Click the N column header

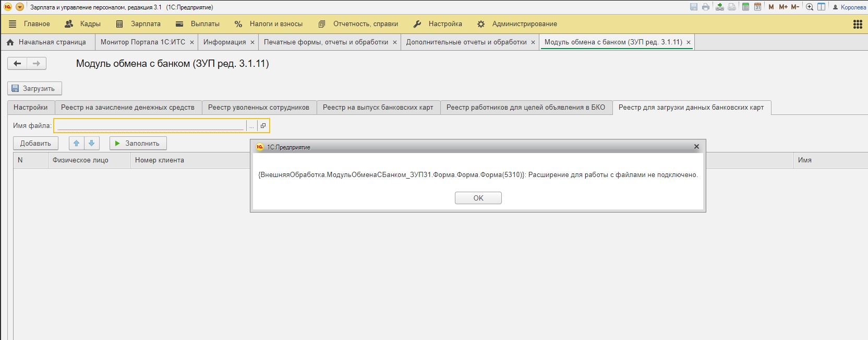click(x=31, y=160)
